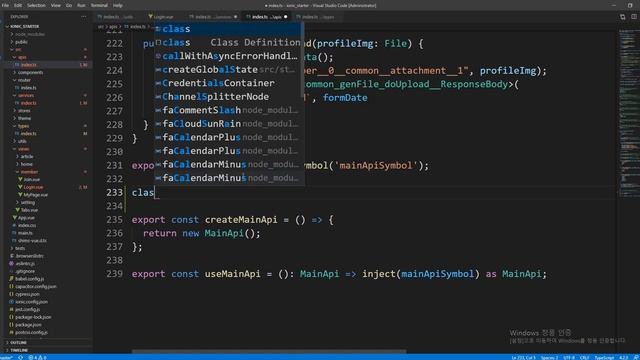Select 'class' Class Definition snippet suggestion

[x=228, y=42]
